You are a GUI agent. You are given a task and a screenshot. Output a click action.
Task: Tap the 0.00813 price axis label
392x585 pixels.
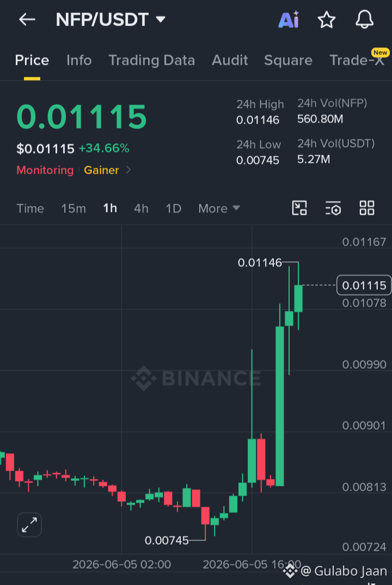point(364,487)
